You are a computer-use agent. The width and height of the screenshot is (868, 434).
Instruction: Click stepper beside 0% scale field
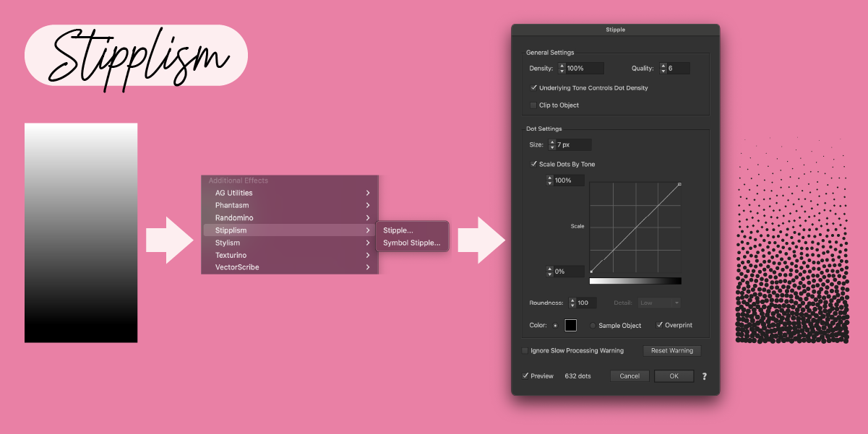coord(550,272)
